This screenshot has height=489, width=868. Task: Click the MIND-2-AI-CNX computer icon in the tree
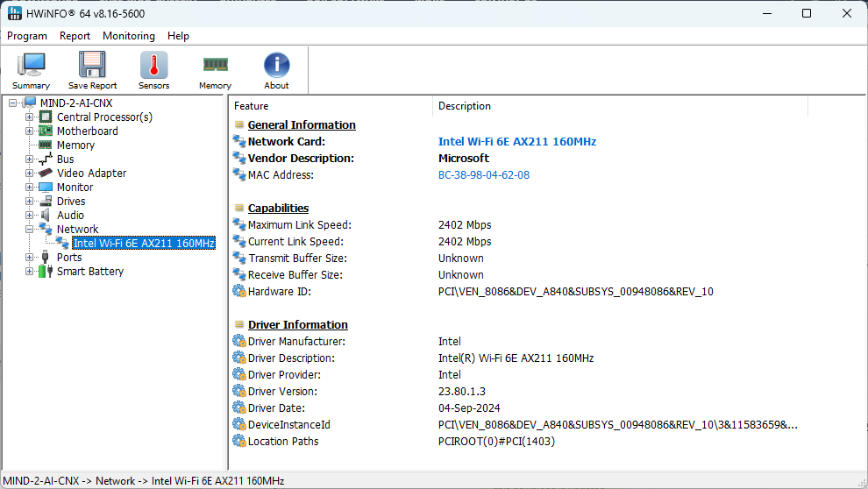pyautogui.click(x=30, y=103)
